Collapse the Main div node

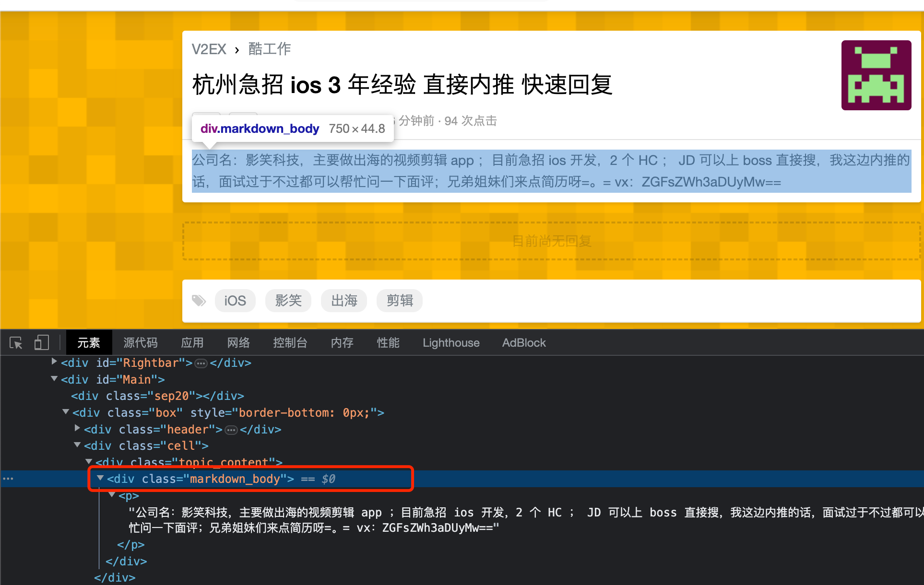point(54,379)
